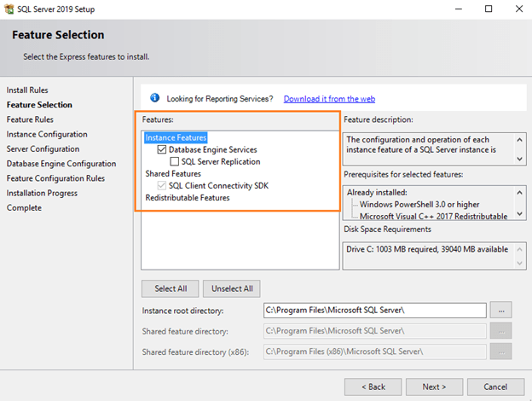532x401 pixels.
Task: Minimize the setup window
Action: tap(459, 9)
